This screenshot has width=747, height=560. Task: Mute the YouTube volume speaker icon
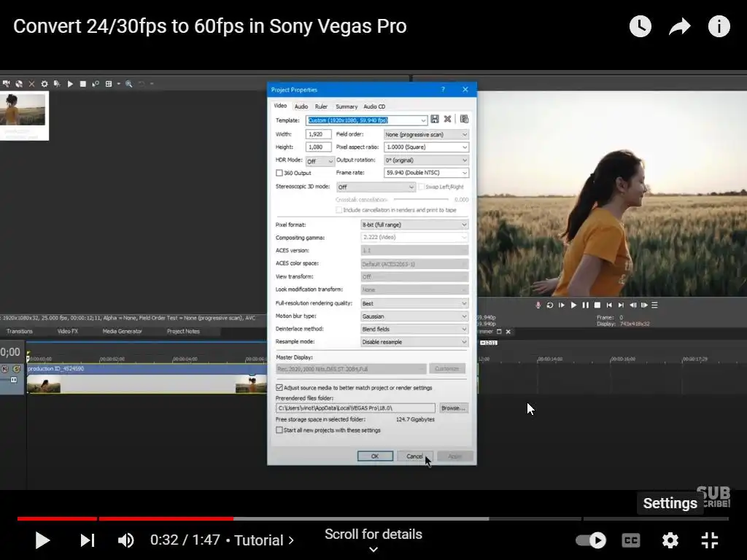pyautogui.click(x=125, y=540)
